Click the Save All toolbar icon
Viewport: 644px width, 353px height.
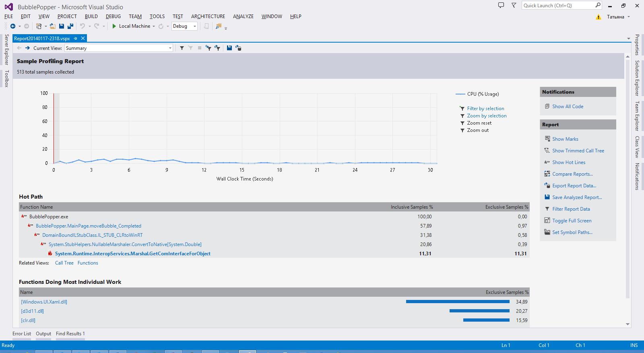pos(70,26)
